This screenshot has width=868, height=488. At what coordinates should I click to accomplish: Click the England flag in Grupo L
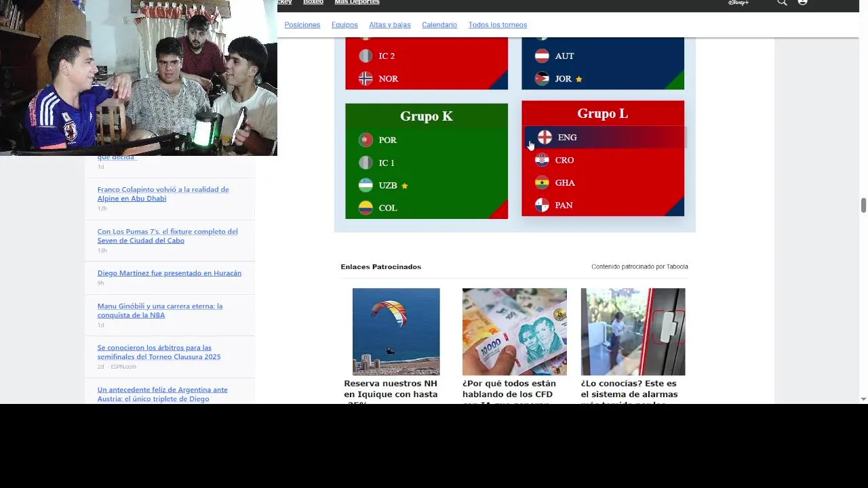[x=545, y=138]
